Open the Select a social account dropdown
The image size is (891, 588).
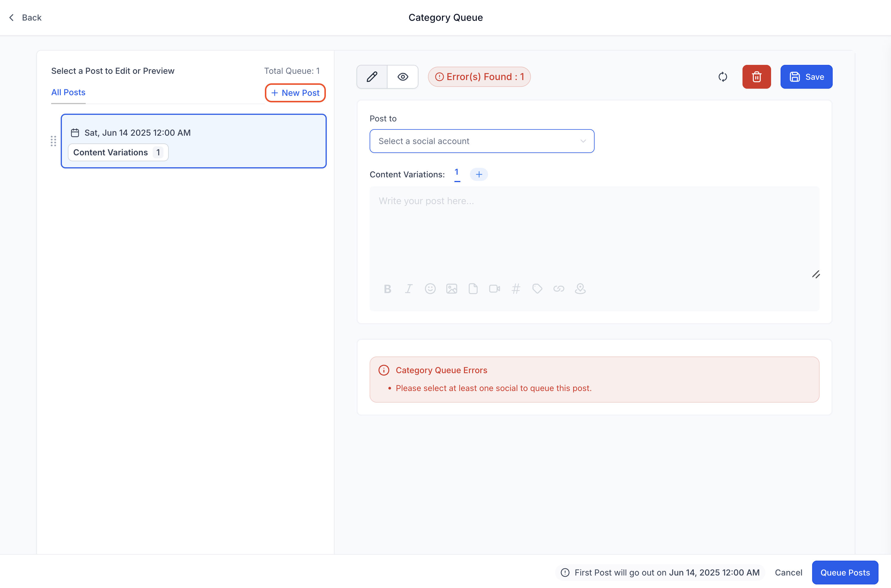482,141
